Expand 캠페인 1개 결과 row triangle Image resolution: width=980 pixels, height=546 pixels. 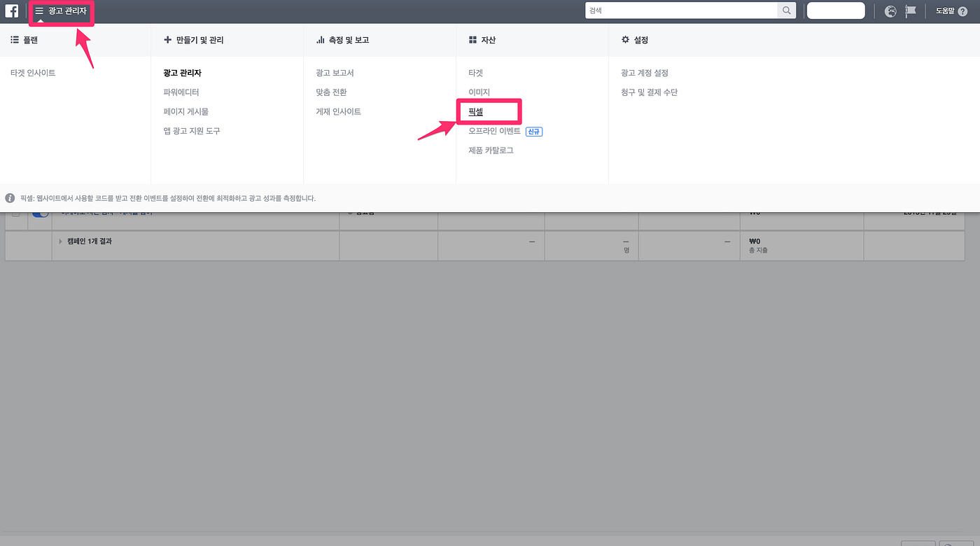click(x=61, y=241)
